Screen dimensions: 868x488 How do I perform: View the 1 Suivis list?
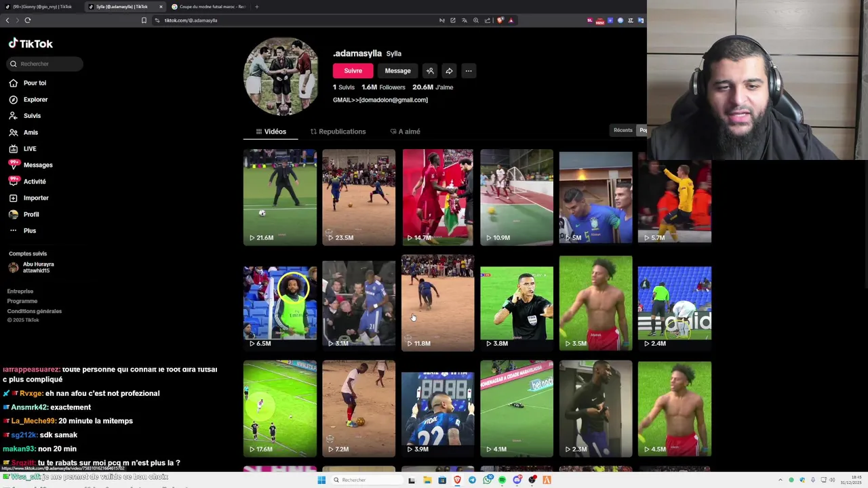point(344,87)
